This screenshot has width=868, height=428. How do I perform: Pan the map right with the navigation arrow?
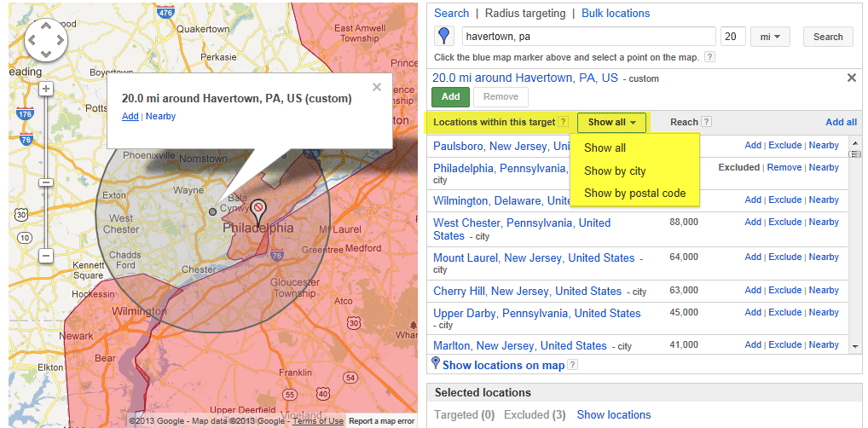click(61, 40)
